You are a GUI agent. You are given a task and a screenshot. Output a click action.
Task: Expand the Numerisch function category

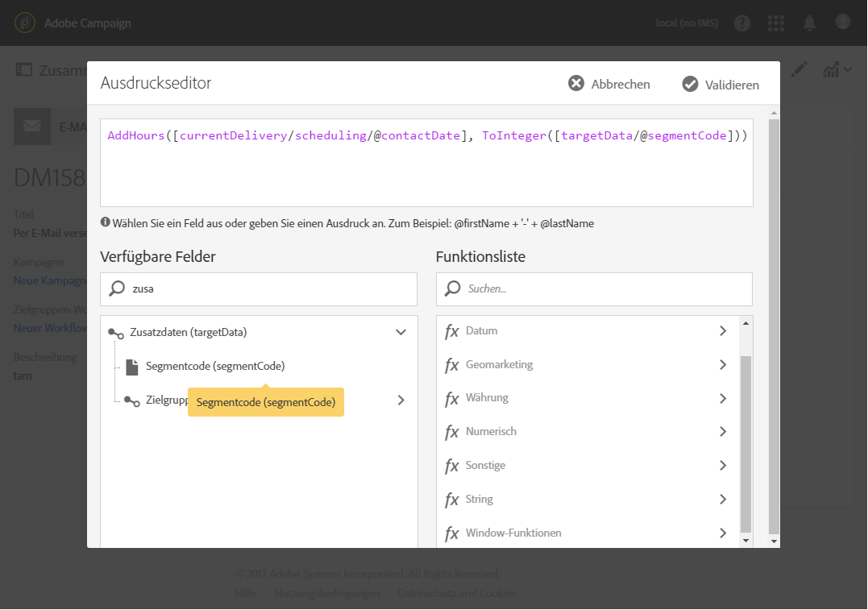pos(722,432)
